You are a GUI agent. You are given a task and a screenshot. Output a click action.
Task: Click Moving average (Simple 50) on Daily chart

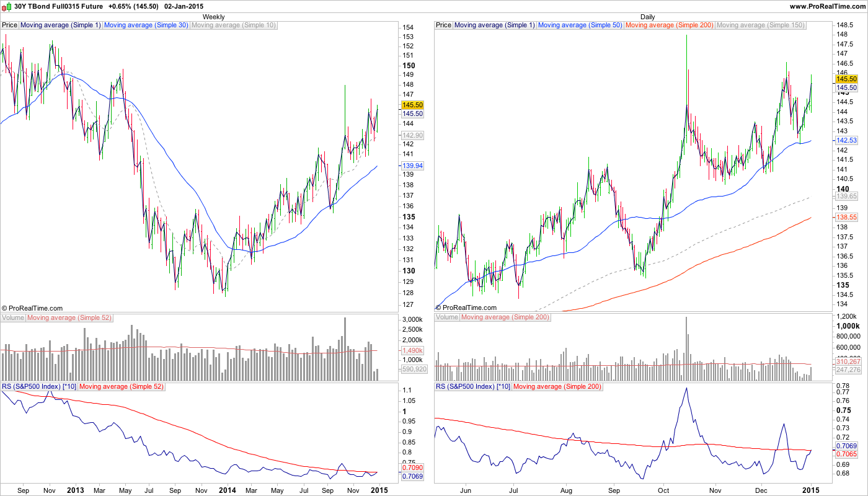tap(580, 25)
